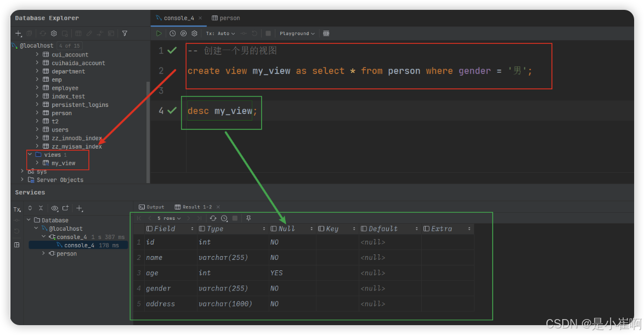Expand the cui_account table node
644x335 pixels.
37,54
